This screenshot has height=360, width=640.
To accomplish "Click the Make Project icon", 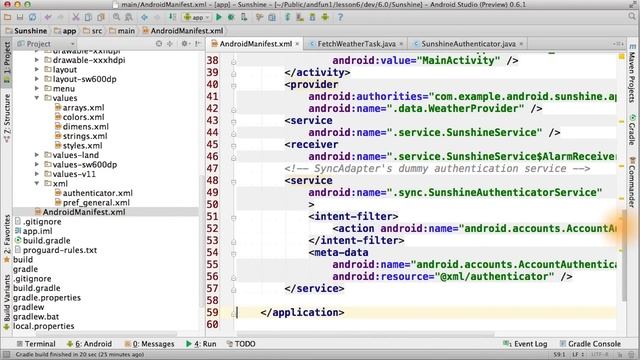I will (172, 18).
